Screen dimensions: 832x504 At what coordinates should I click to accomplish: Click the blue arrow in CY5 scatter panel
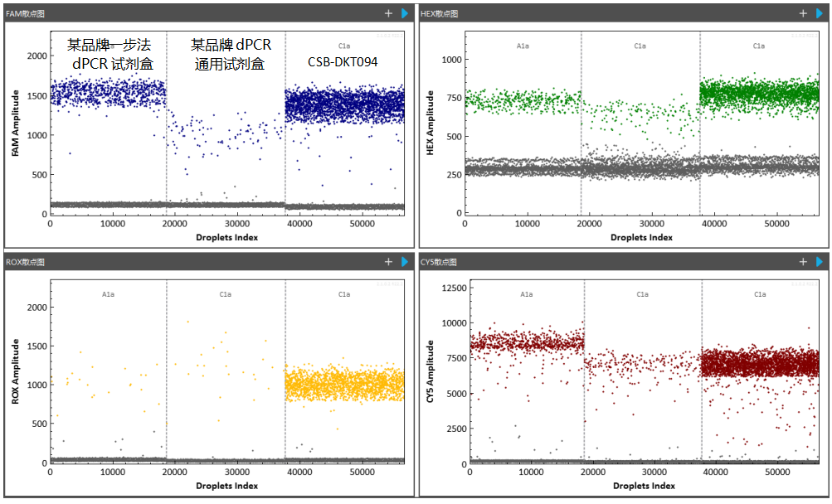click(819, 262)
